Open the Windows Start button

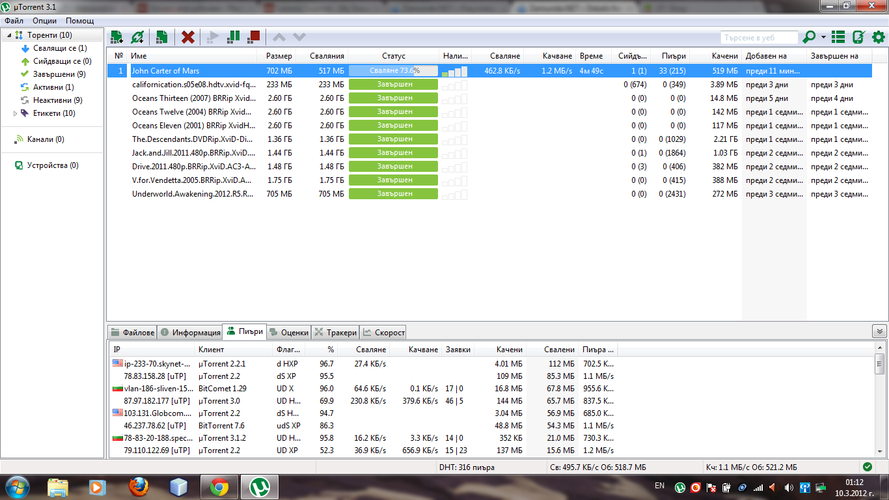[x=17, y=487]
